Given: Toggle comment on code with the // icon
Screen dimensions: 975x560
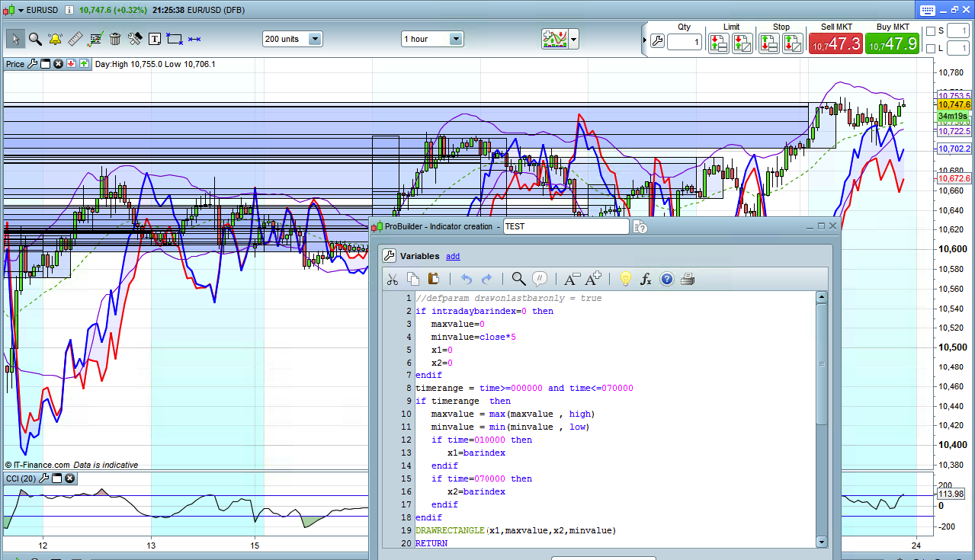Looking at the screenshot, I should (540, 279).
